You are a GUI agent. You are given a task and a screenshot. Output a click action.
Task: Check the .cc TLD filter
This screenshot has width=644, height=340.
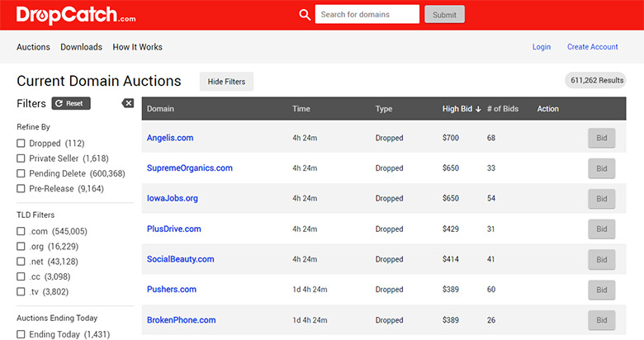click(x=21, y=276)
